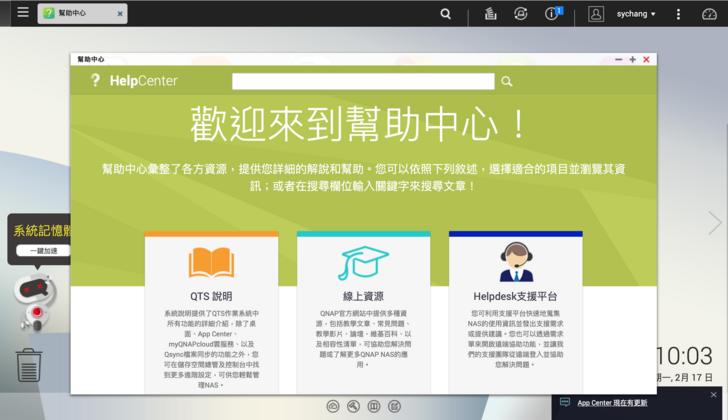
Task: Click the third circular icon in bottom dock
Action: tap(374, 407)
